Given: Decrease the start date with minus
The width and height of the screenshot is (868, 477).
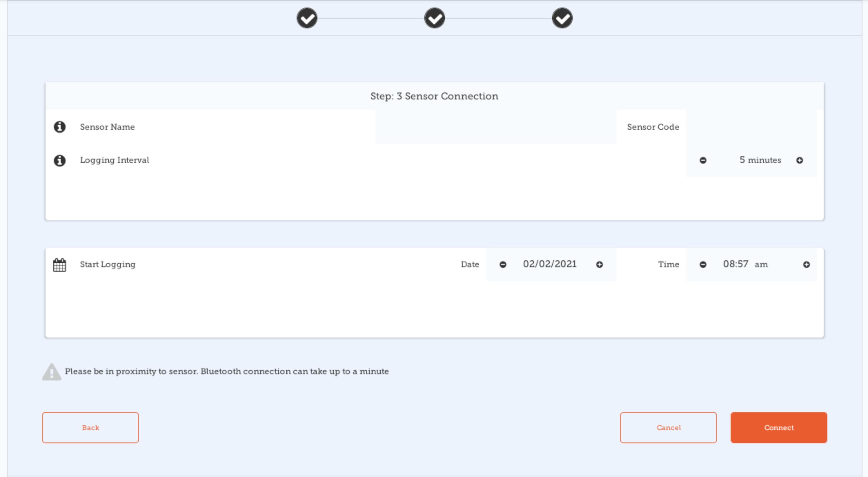Looking at the screenshot, I should coord(503,265).
